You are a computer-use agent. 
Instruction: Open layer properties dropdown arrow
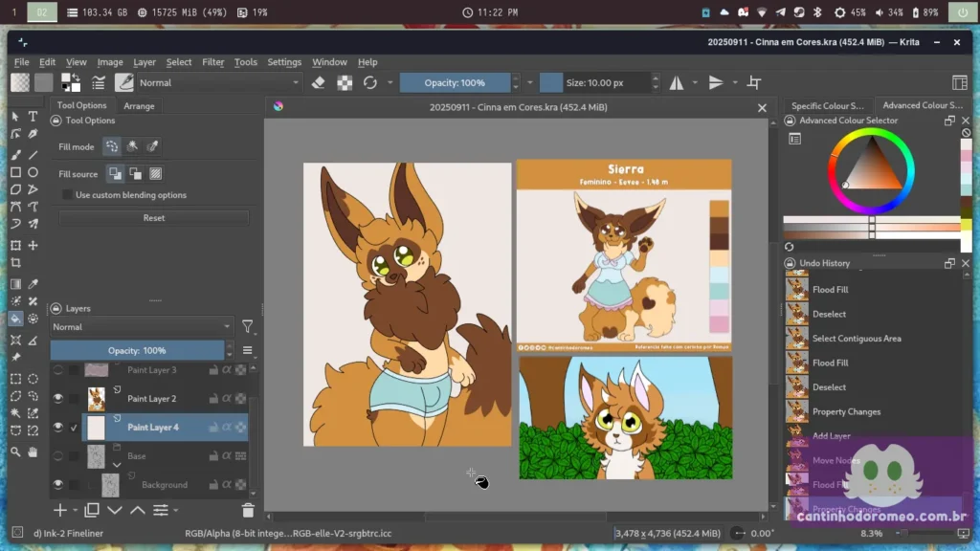(176, 511)
